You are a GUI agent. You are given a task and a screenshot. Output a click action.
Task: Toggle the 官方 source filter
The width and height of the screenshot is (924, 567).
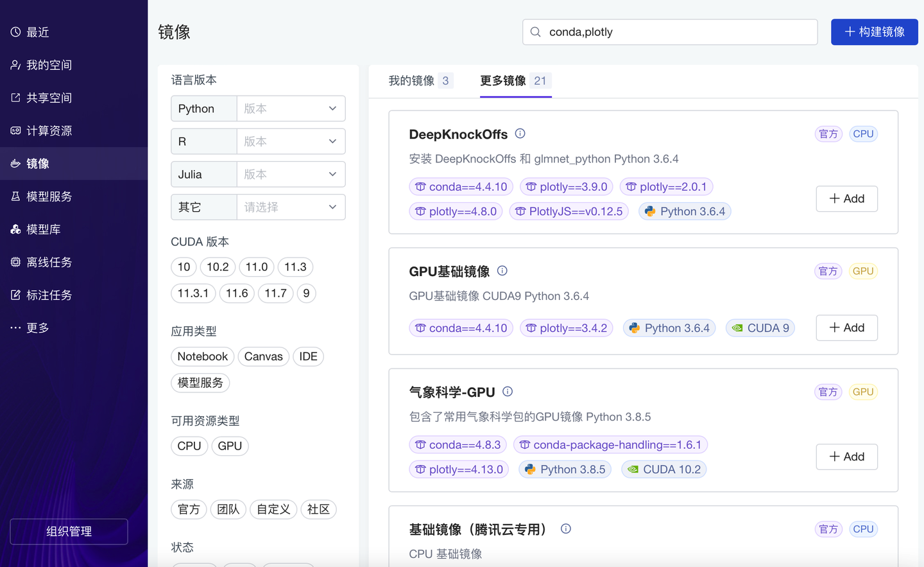point(189,509)
